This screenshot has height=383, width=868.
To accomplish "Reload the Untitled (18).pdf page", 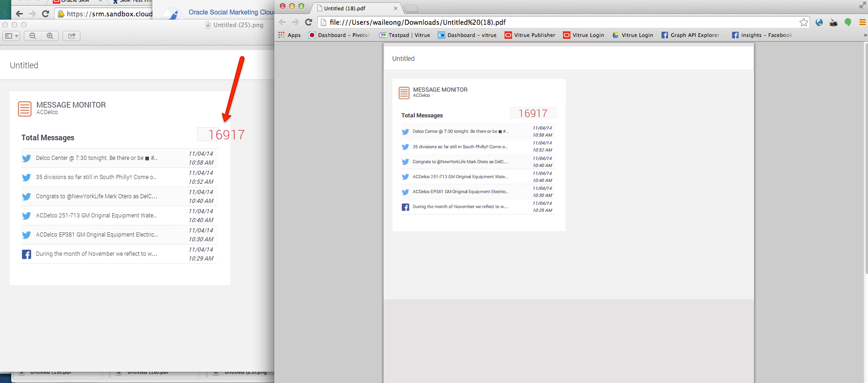I will click(308, 22).
